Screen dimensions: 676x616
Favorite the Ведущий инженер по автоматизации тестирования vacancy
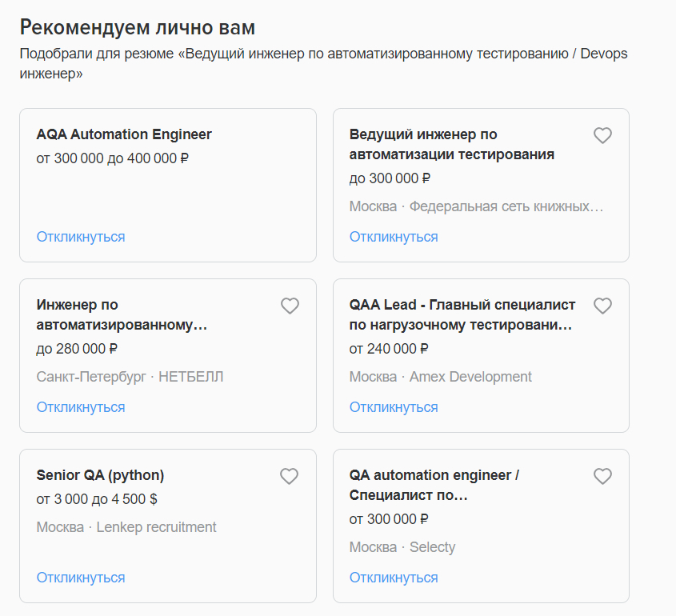(602, 135)
